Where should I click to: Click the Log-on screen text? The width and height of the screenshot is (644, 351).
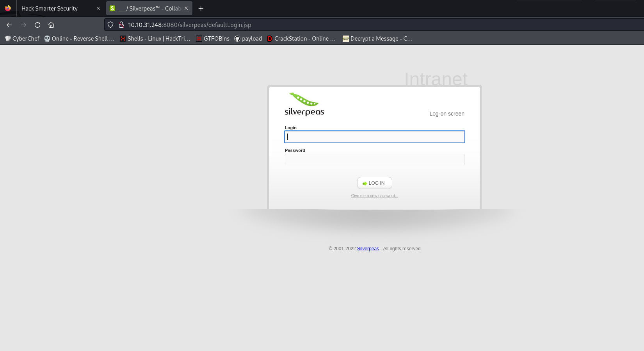(447, 114)
